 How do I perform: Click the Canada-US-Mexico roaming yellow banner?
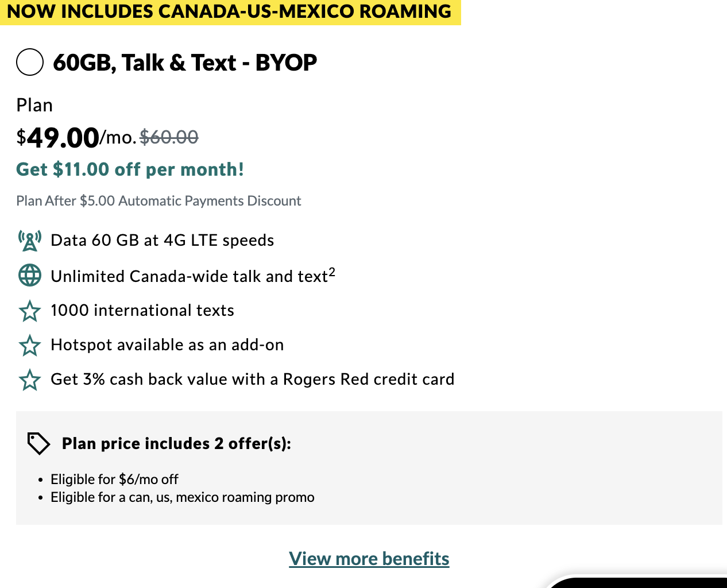pos(230,11)
